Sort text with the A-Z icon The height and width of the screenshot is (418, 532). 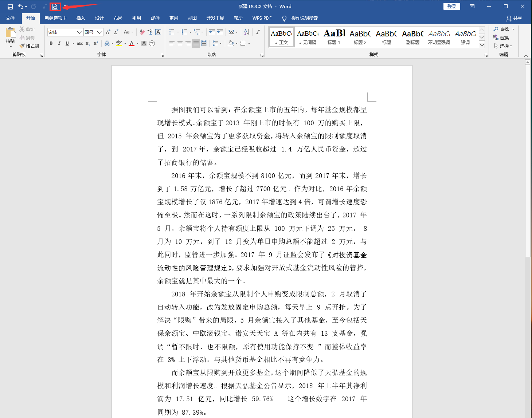(x=247, y=32)
